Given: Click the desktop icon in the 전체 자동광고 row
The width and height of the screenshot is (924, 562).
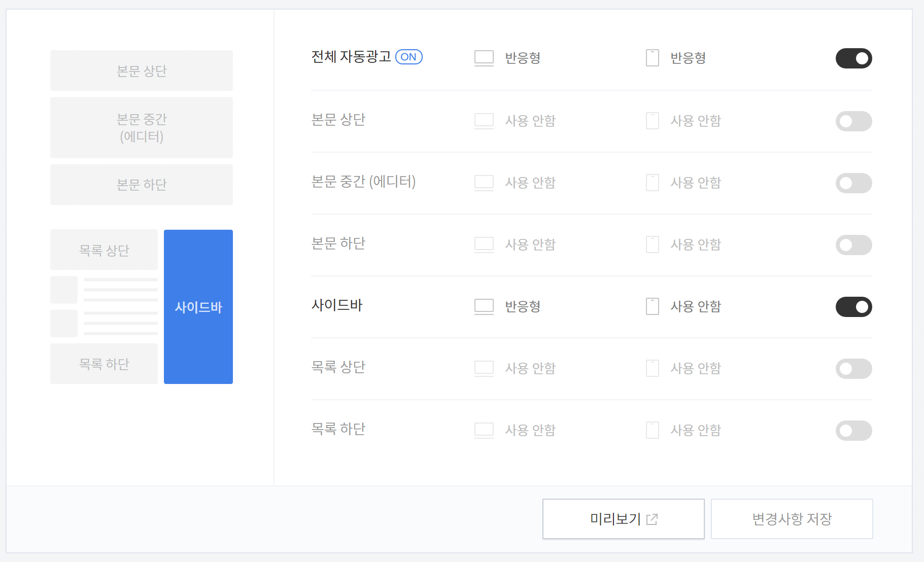Looking at the screenshot, I should [484, 58].
